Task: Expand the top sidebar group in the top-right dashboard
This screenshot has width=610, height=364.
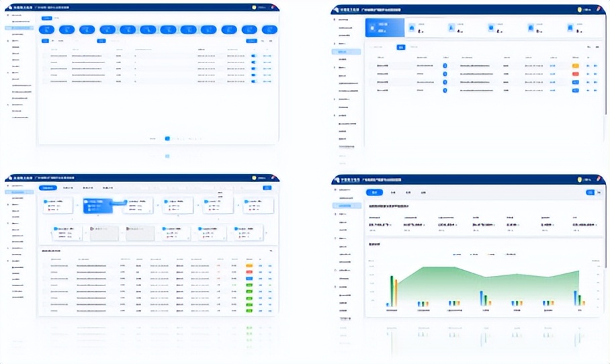Action: pos(336,20)
